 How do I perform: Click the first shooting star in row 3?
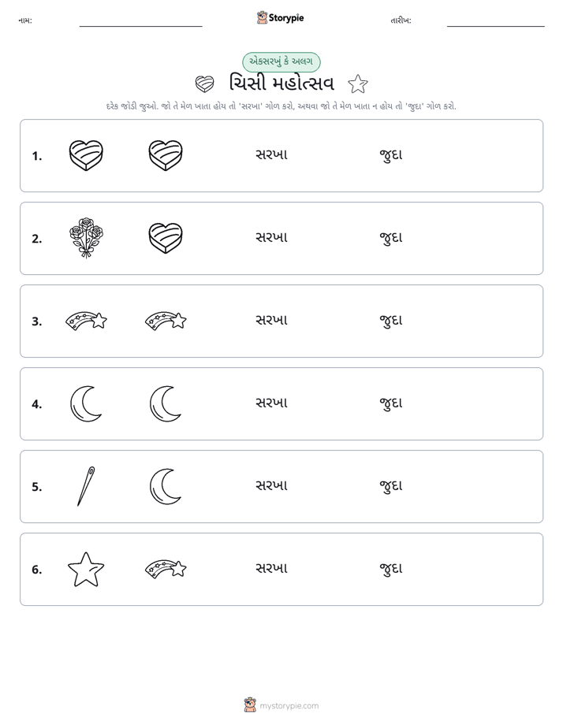coord(87,321)
